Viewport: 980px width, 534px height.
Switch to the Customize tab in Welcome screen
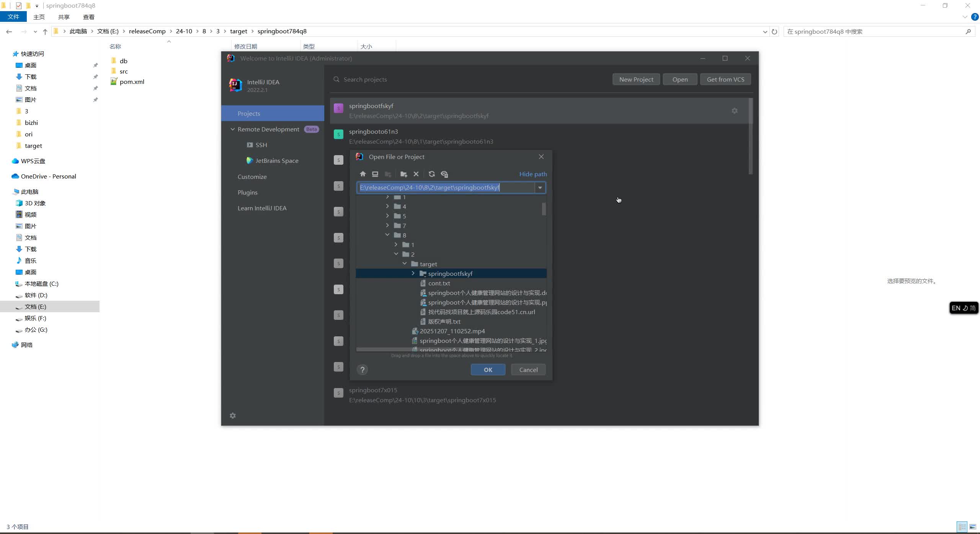coord(252,177)
